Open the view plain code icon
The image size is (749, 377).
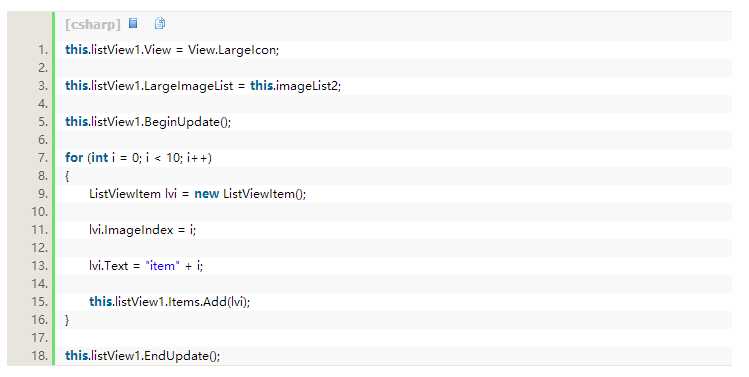click(x=133, y=23)
